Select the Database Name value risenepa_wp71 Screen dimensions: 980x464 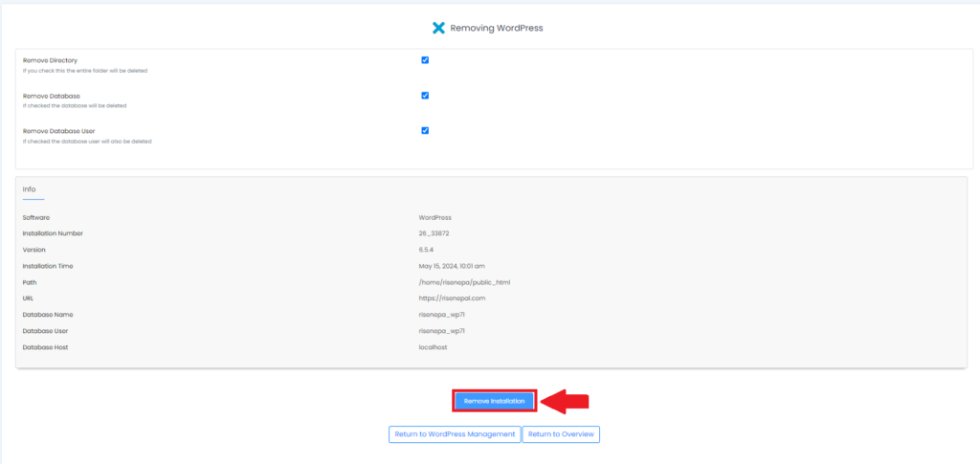click(x=441, y=315)
